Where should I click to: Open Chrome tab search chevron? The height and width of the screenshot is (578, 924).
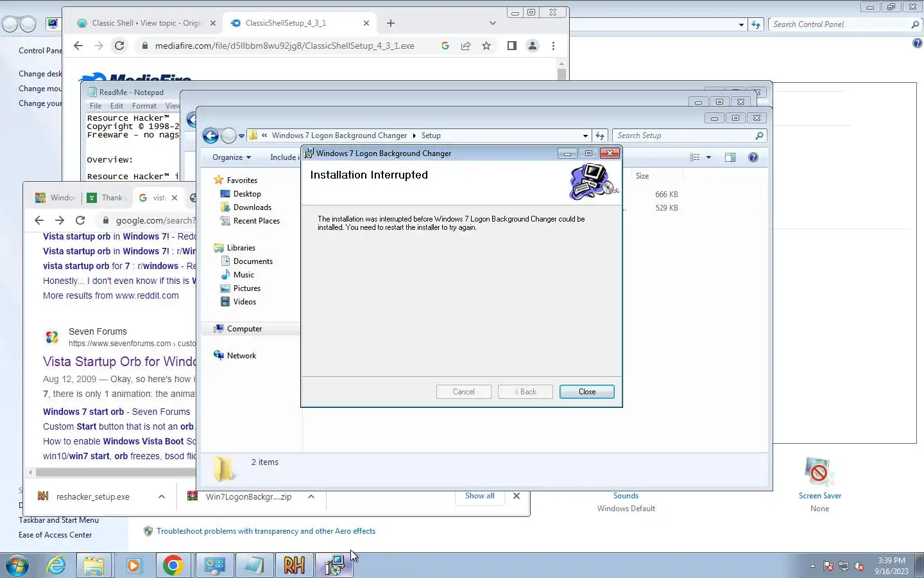492,23
